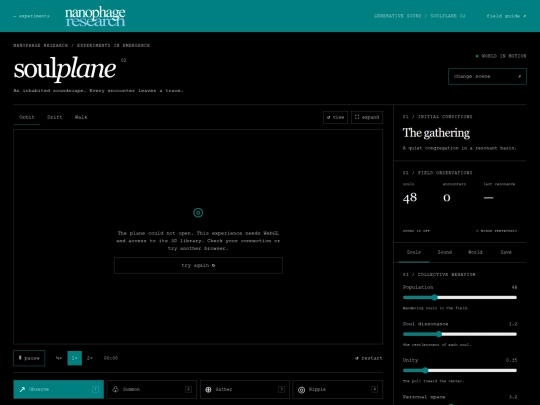This screenshot has width=540, height=405.
Task: Go back via the experiments link
Action: pos(31,16)
